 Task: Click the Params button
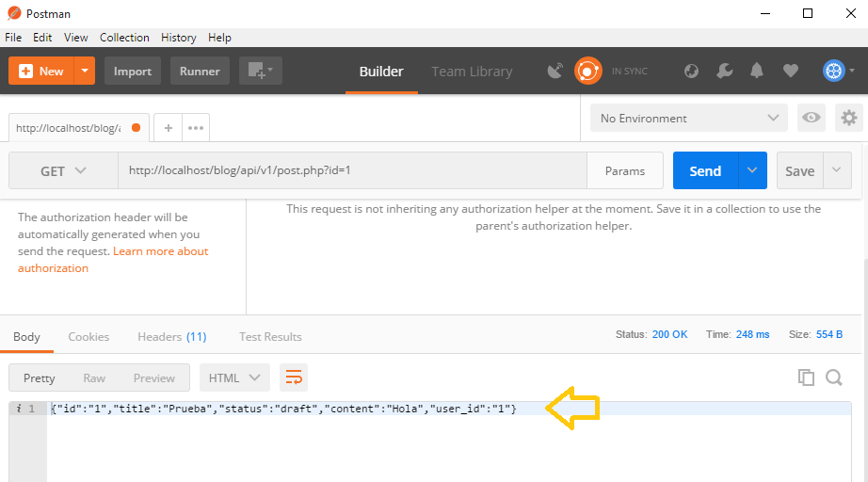[625, 170]
